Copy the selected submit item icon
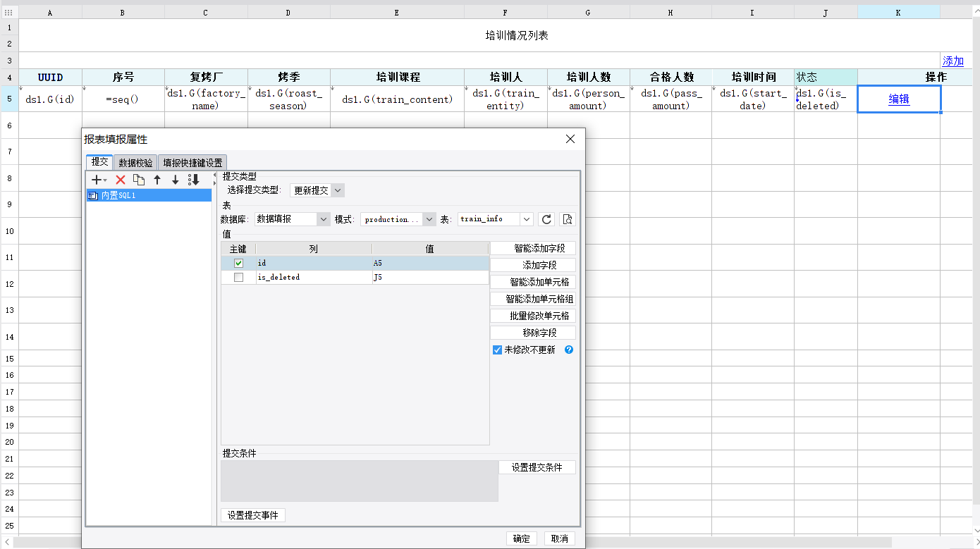The height and width of the screenshot is (549, 980). pos(139,180)
